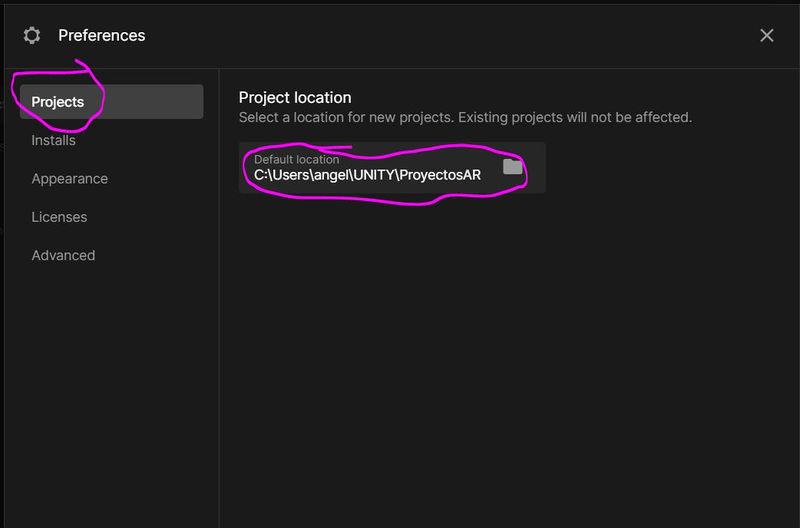Click the Preferences title text
Screen dimensions: 800x528
coord(102,35)
